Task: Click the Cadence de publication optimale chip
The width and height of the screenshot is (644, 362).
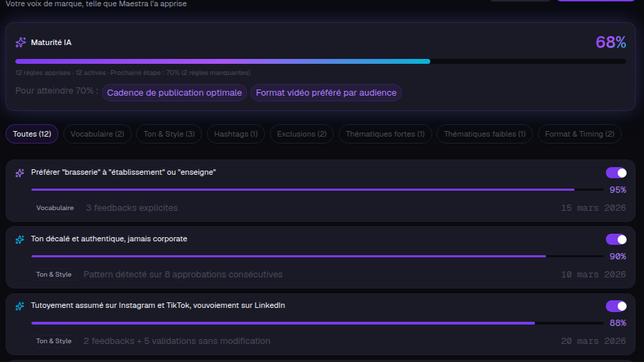Action: pos(175,93)
